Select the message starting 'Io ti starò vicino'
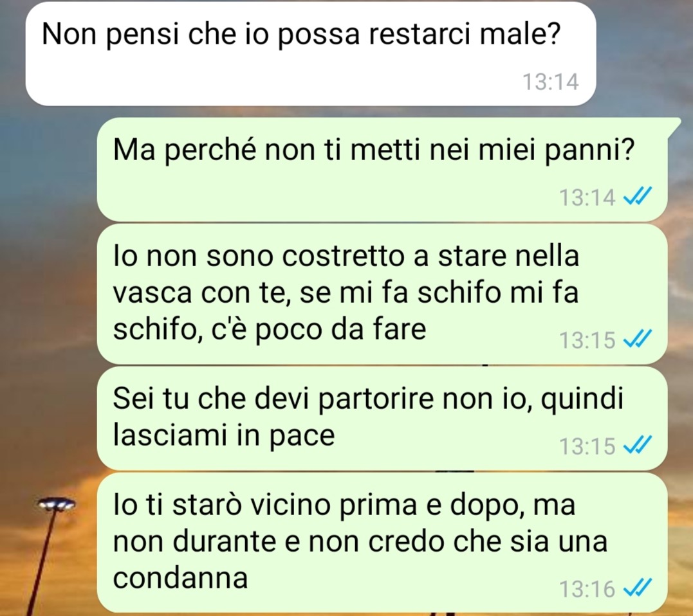 (382, 543)
